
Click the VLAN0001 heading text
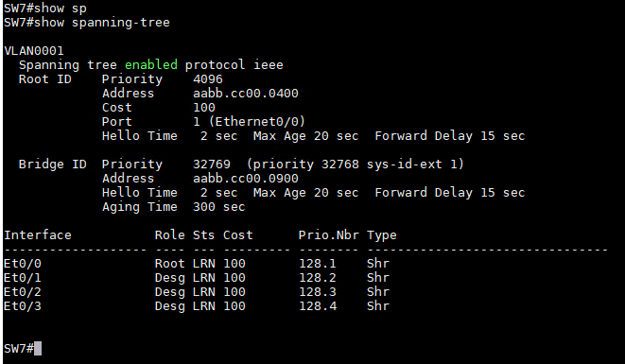click(34, 51)
